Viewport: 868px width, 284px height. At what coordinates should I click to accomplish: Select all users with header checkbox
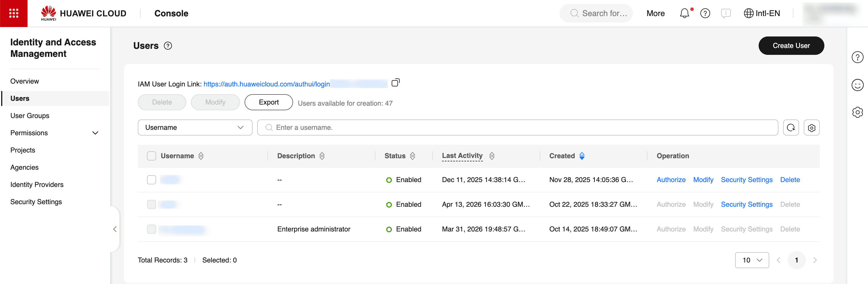click(152, 156)
